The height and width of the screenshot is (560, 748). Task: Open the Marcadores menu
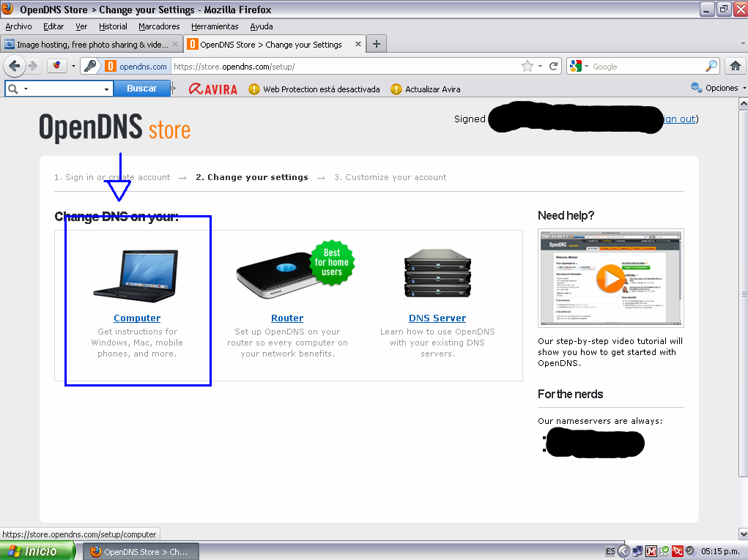pyautogui.click(x=159, y=26)
